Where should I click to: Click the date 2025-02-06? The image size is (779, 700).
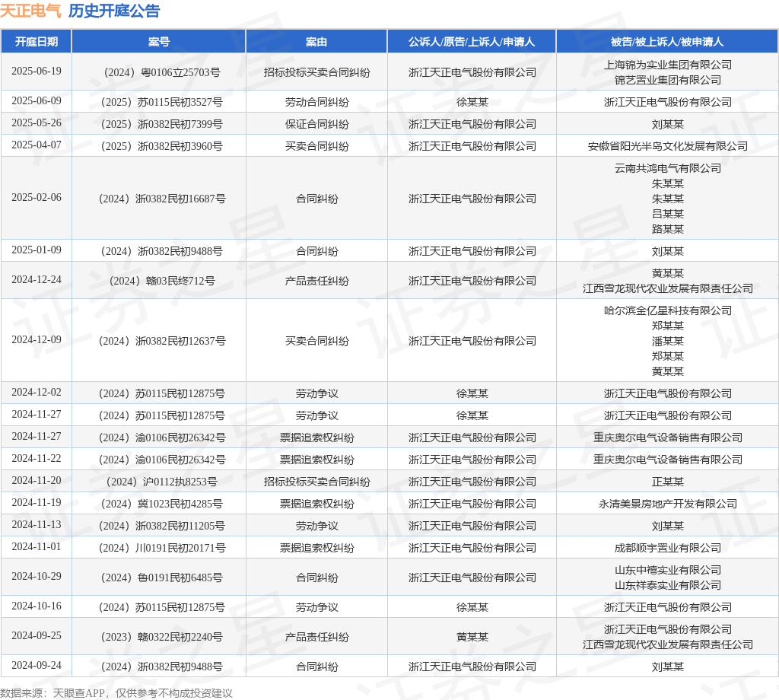click(x=37, y=197)
